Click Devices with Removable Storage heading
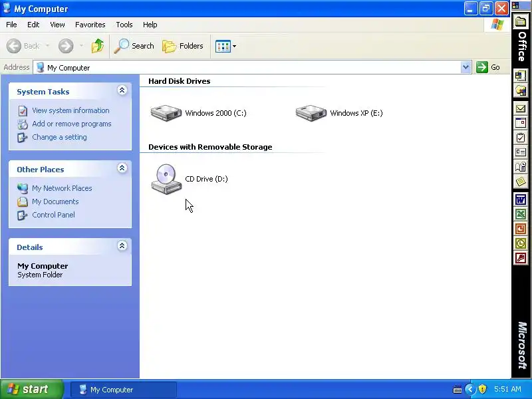This screenshot has height=399, width=532. 210,147
